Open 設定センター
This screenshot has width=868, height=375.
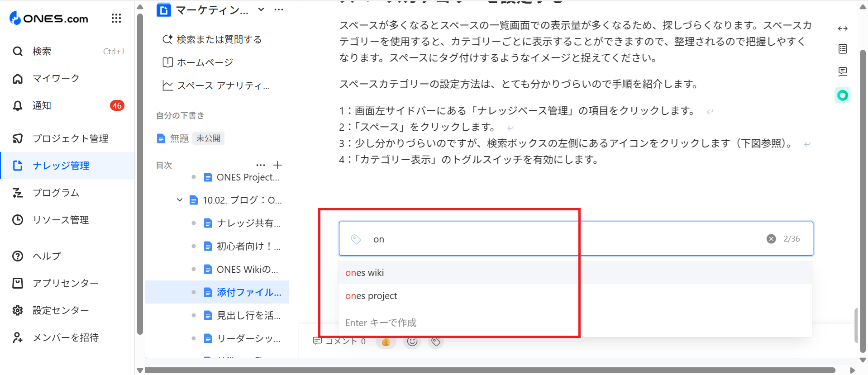click(68, 310)
